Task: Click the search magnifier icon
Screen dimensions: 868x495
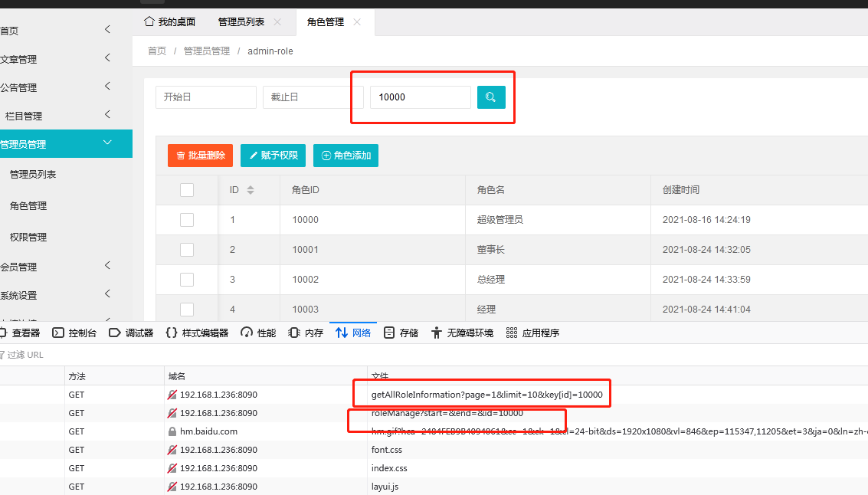Action: tap(491, 97)
